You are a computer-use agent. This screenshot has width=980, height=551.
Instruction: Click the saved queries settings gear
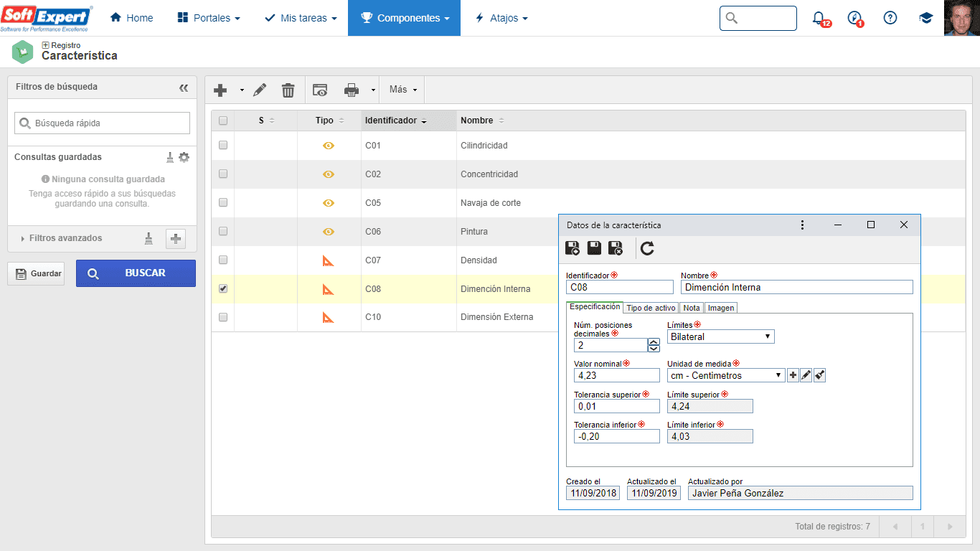pos(184,157)
